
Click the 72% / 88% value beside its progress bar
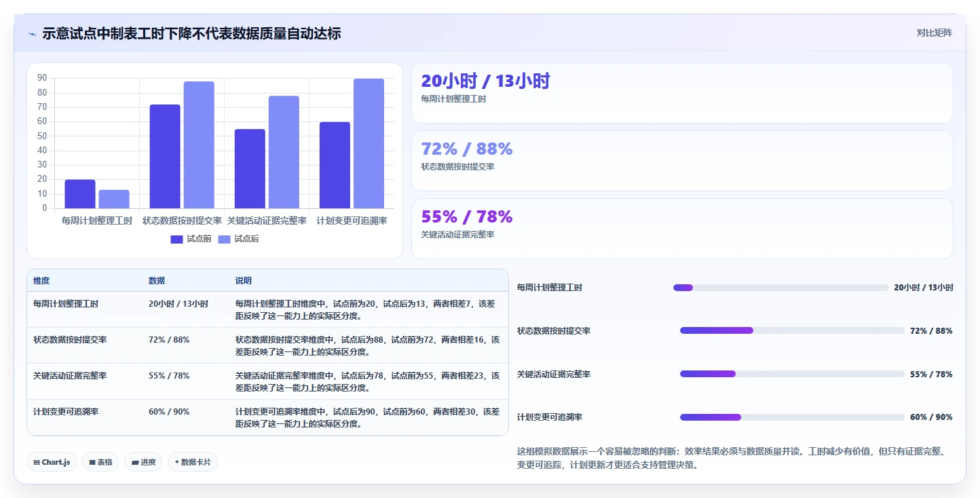coord(931,331)
